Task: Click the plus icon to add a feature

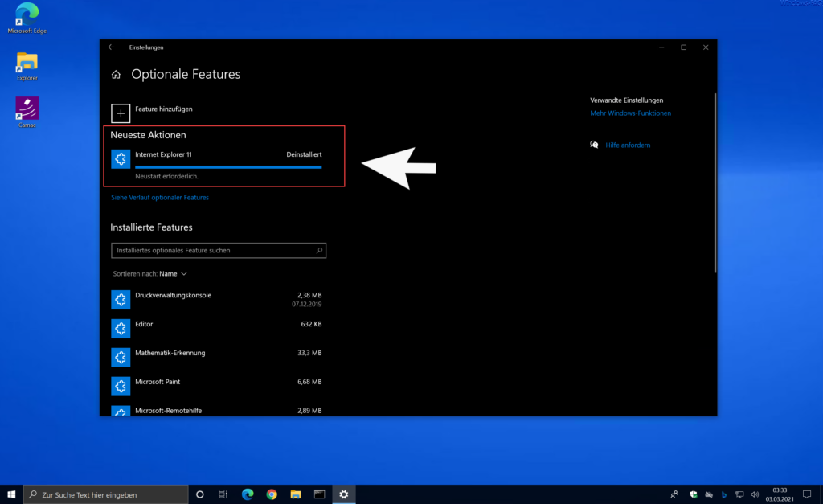Action: coord(121,113)
